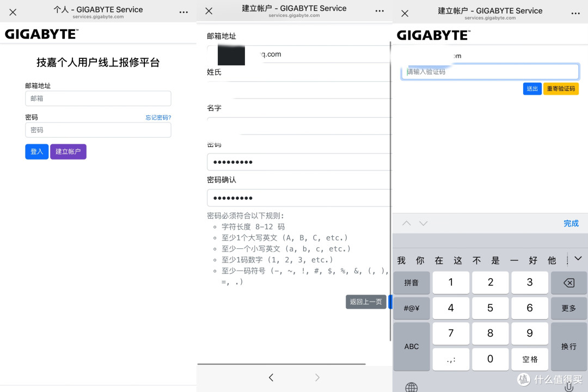This screenshot has width=588, height=392.
Task: Click the purple 建立帐户 button
Action: pos(68,151)
